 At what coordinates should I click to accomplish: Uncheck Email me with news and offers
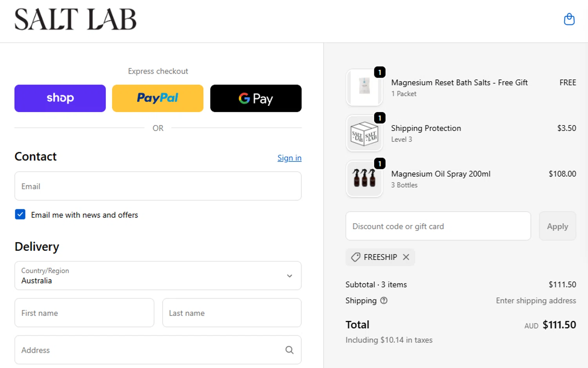20,214
